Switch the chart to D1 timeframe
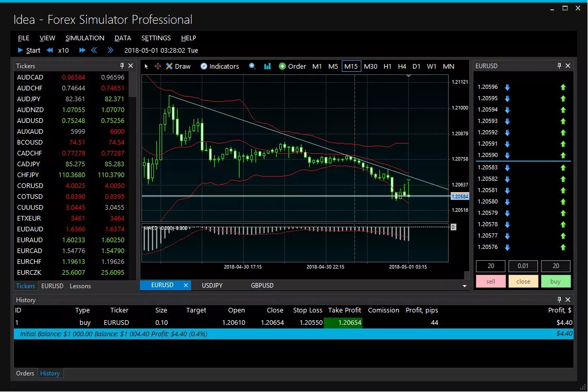The width and height of the screenshot is (588, 392). tap(416, 67)
